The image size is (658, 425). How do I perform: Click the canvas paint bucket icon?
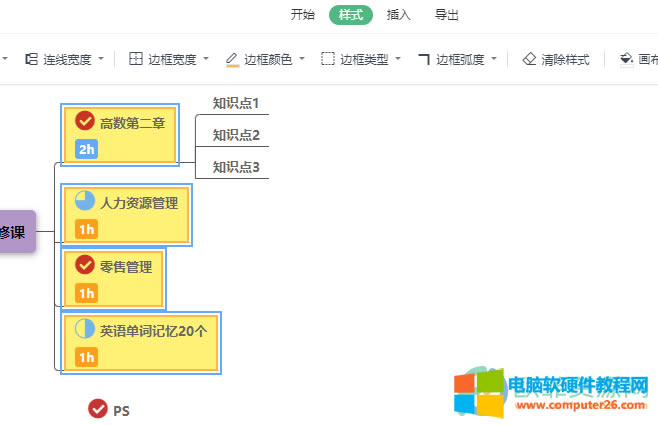point(627,60)
